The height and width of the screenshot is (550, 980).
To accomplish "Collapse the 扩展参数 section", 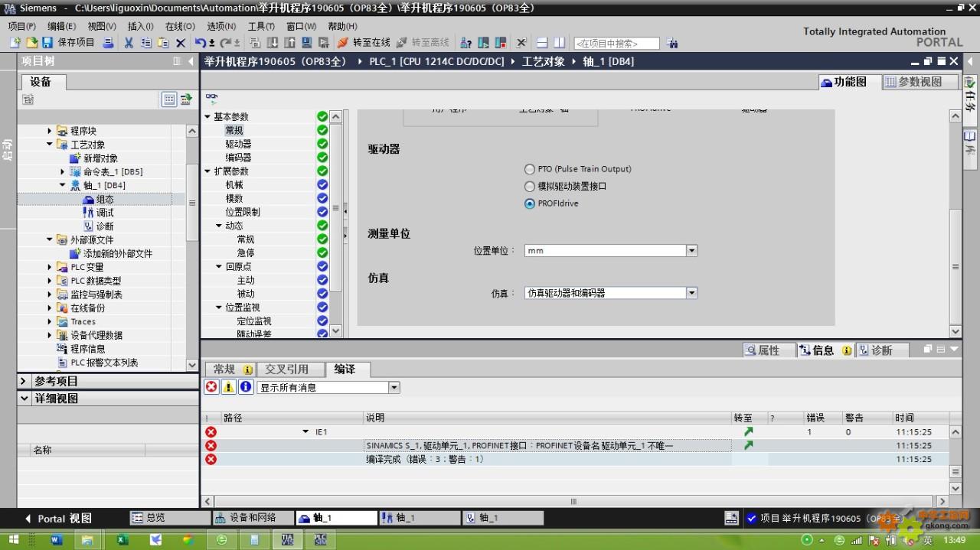I will pos(207,171).
